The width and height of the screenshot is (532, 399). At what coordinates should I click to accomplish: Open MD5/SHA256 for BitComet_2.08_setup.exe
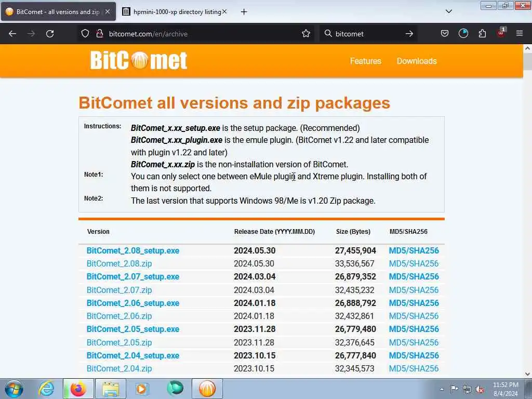click(x=414, y=251)
